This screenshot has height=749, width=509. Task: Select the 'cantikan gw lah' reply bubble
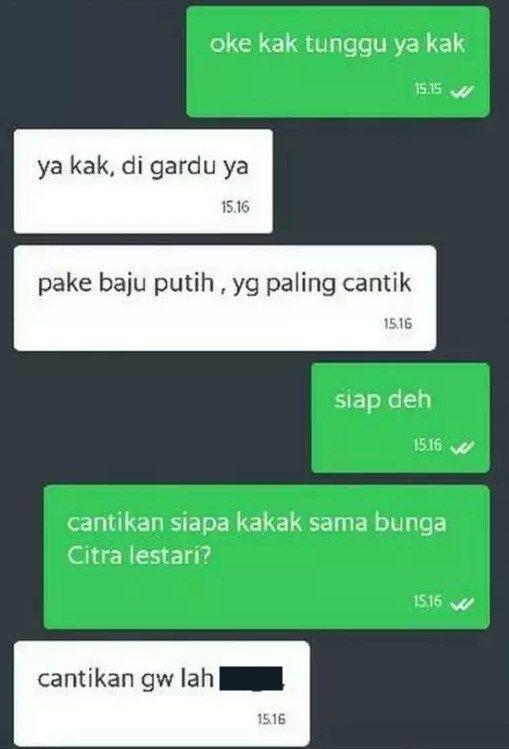[162, 694]
